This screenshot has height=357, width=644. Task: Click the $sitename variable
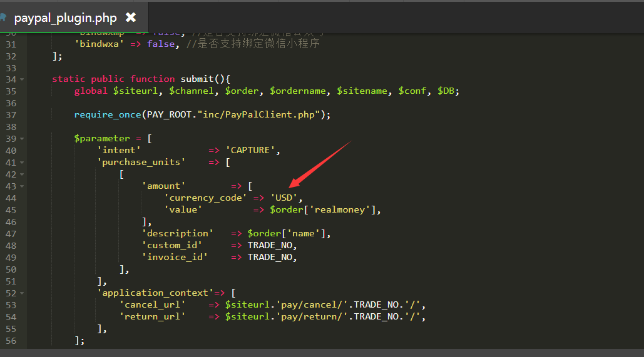[x=362, y=91]
